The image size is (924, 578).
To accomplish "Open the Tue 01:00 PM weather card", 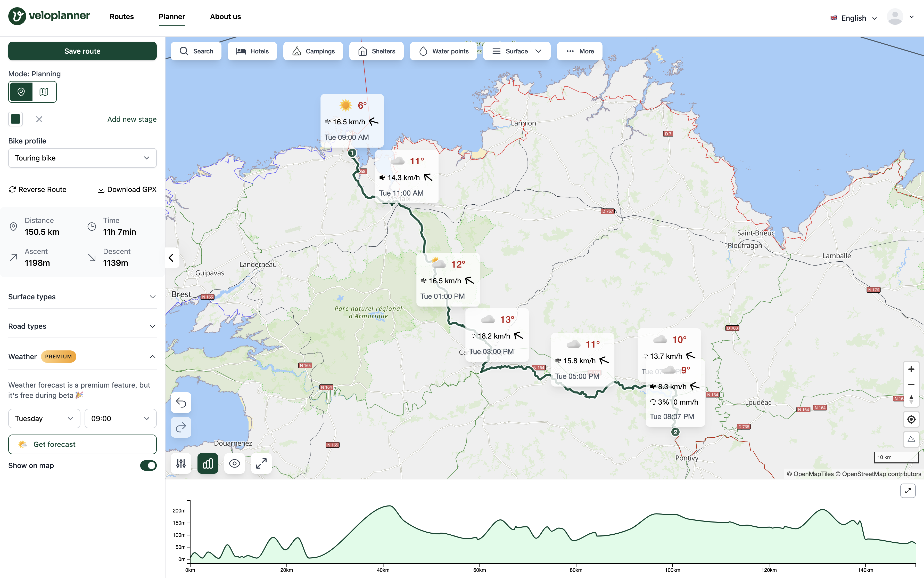I will [x=448, y=280].
